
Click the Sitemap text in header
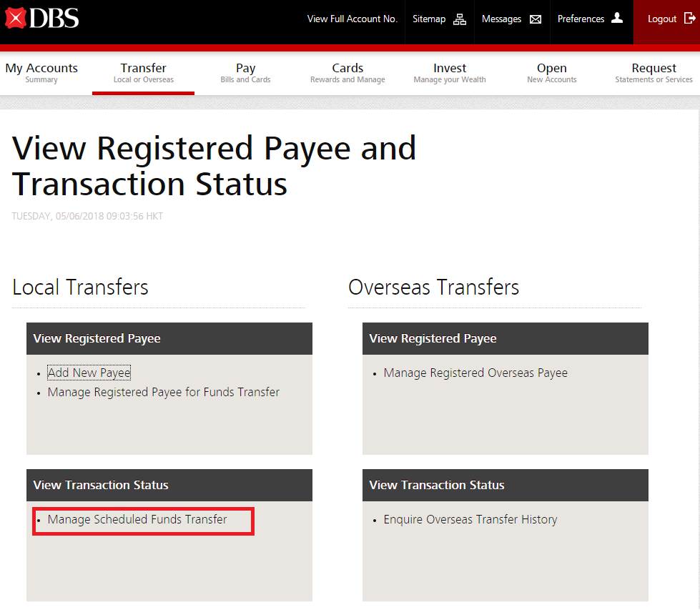click(429, 19)
